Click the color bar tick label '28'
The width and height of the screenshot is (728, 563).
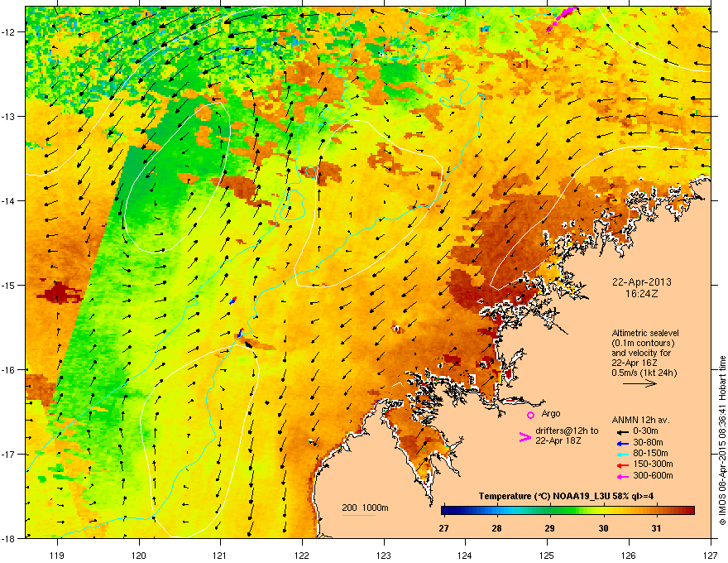pos(497,528)
